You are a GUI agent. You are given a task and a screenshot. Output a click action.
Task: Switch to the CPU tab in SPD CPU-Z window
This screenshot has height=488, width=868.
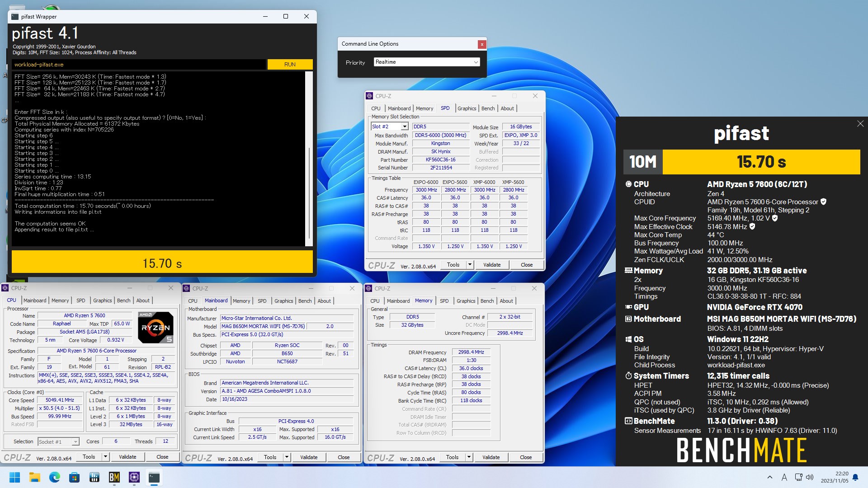[376, 108]
